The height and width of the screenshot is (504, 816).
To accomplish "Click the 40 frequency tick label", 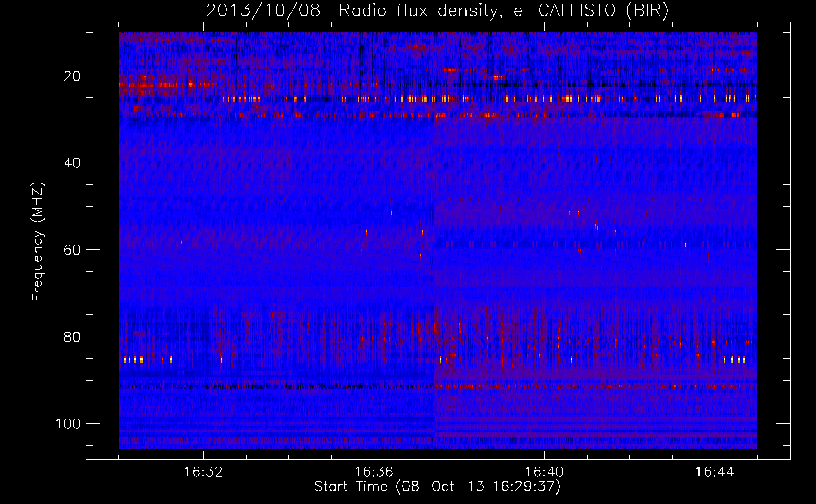I will click(72, 163).
